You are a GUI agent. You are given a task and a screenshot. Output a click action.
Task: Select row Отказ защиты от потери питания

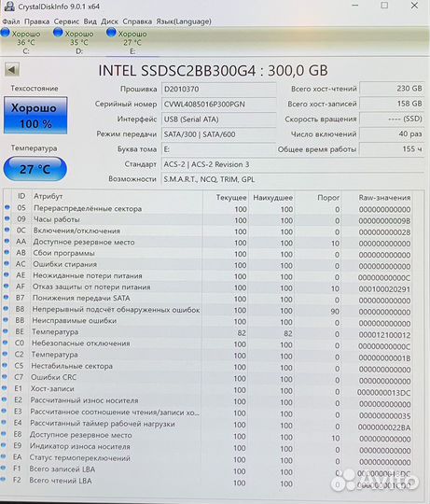(207, 287)
